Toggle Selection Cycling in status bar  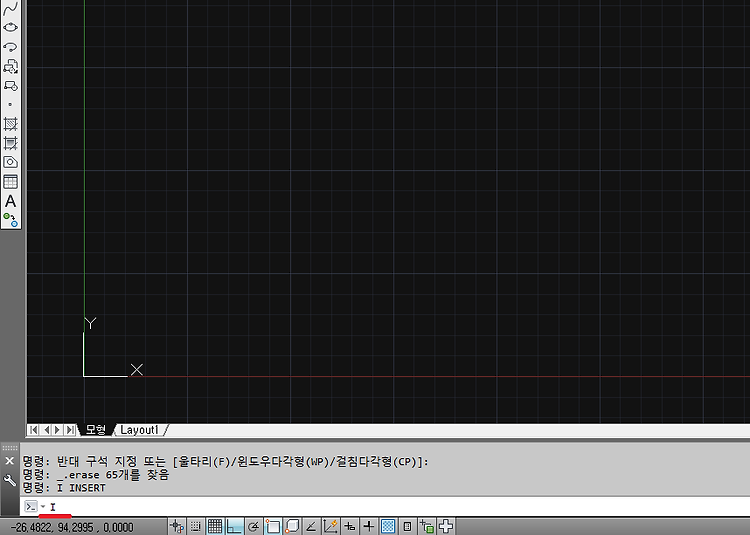[427, 526]
